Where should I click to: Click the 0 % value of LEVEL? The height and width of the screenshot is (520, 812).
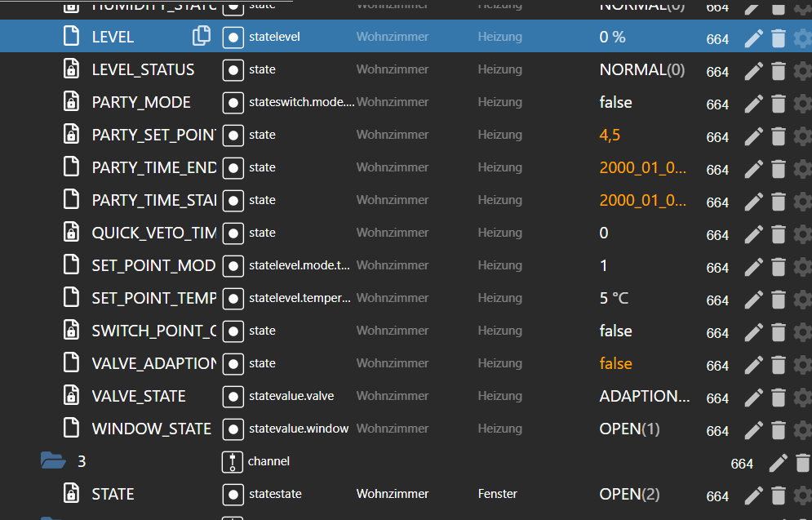click(x=612, y=37)
